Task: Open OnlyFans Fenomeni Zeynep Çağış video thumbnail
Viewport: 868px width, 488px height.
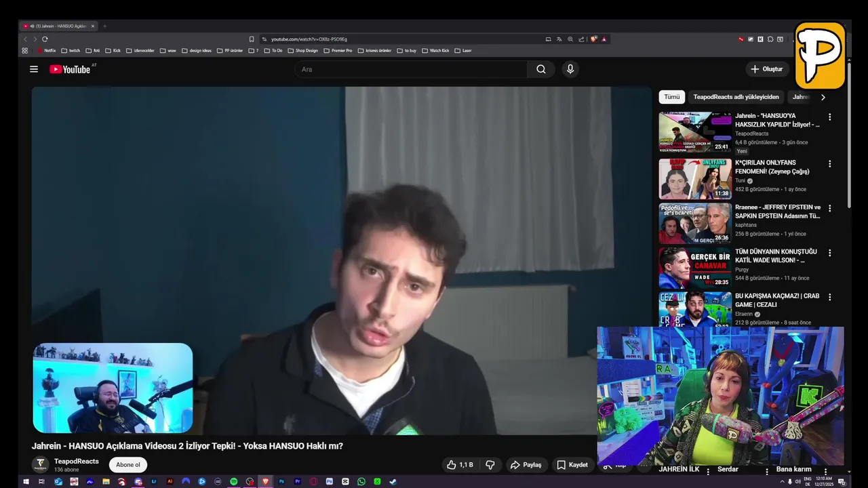Action: coord(695,178)
